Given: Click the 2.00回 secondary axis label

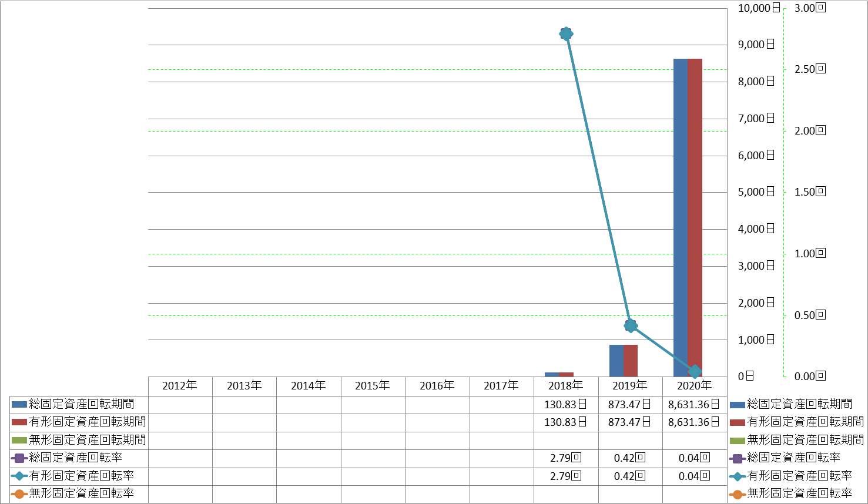Looking at the screenshot, I should click(810, 131).
